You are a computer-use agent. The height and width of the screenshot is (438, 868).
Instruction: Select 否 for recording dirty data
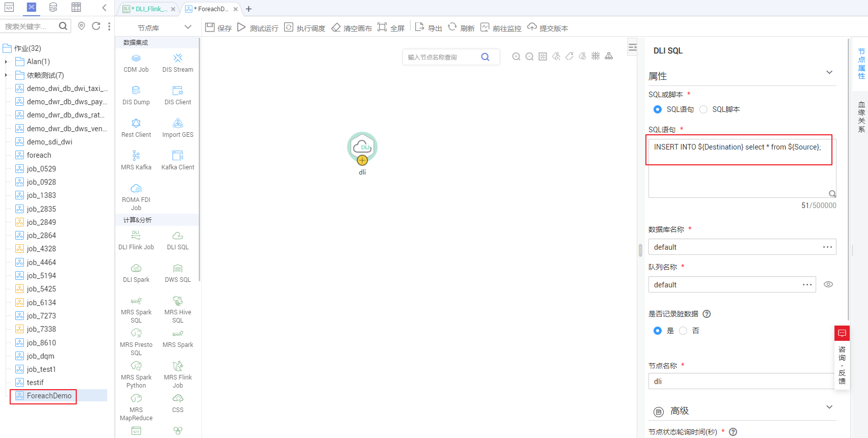point(684,331)
